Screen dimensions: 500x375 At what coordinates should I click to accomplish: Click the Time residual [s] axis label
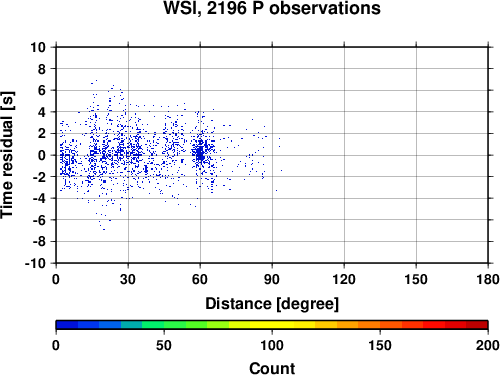7,155
